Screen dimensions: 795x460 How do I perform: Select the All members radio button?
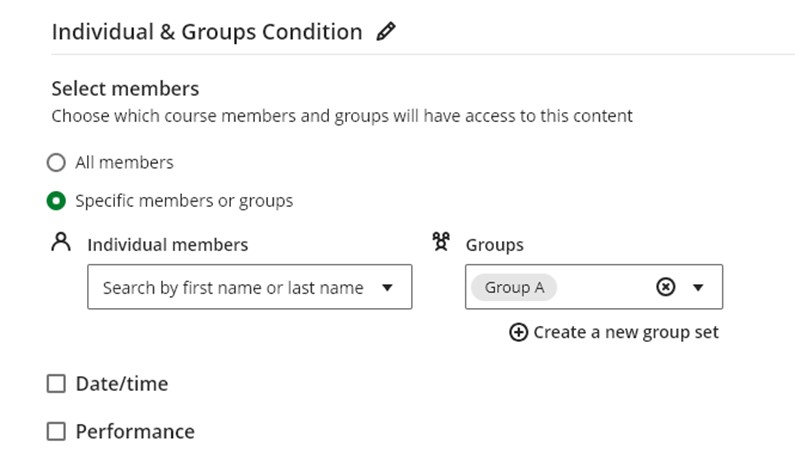point(56,163)
